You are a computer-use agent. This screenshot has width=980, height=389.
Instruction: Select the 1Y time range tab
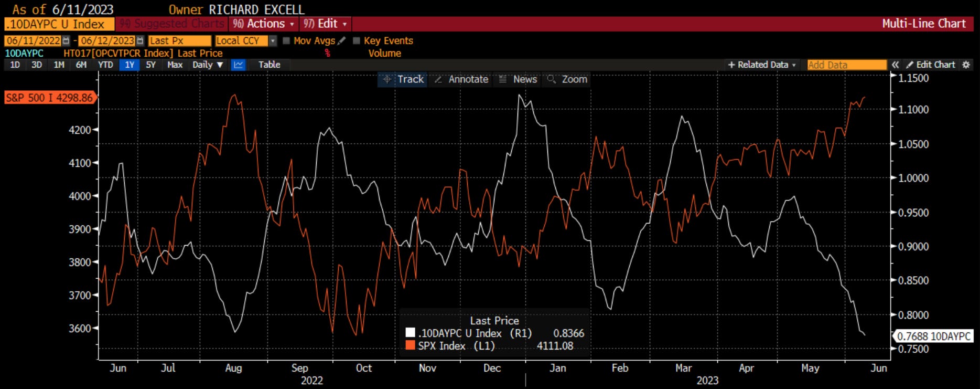click(130, 65)
